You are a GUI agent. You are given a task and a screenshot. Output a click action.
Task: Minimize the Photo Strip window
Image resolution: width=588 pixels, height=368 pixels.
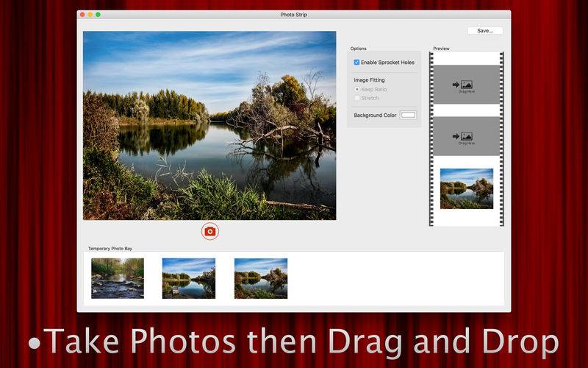click(x=90, y=15)
